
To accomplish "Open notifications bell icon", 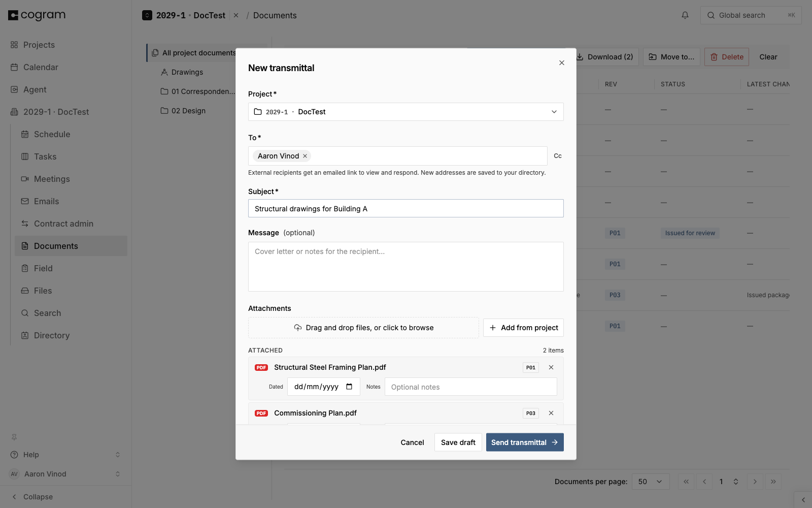I will (x=685, y=15).
